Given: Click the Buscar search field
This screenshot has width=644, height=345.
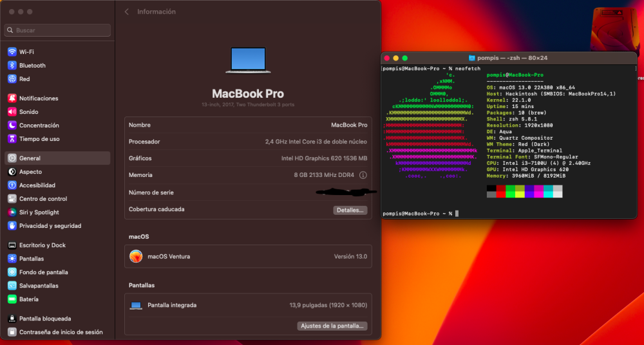Looking at the screenshot, I should pyautogui.click(x=57, y=30).
